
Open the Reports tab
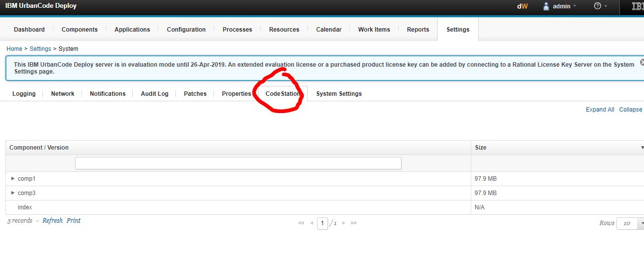click(418, 30)
